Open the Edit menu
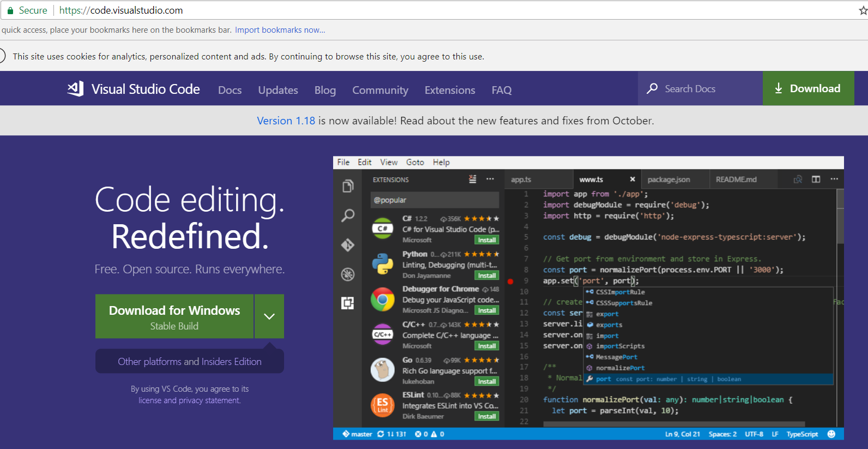Viewport: 868px width, 449px height. coord(365,162)
